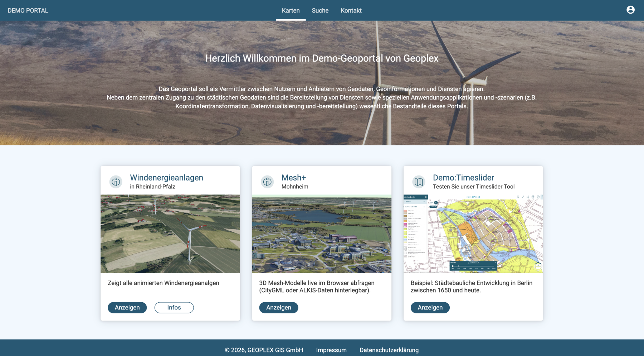The width and height of the screenshot is (644, 356).
Task: Select the Berlin map timeslider thumbnail
Action: point(473,234)
